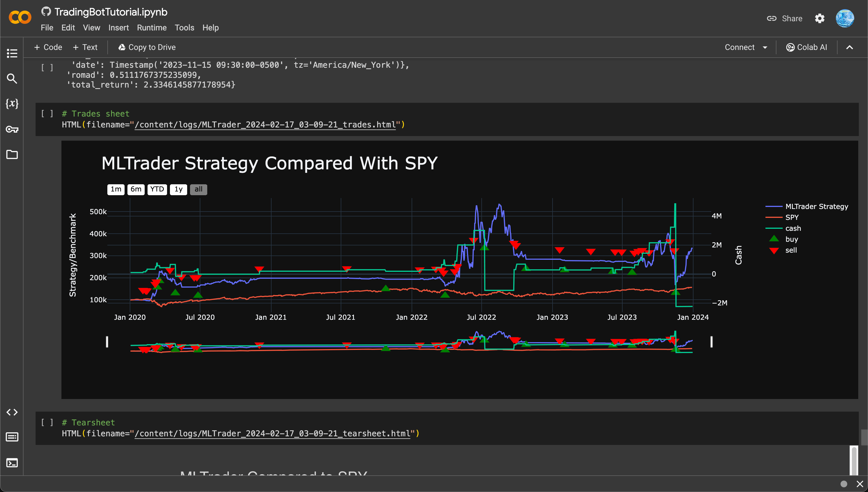Click the # Tearsheet comment
The height and width of the screenshot is (492, 868).
click(x=88, y=423)
